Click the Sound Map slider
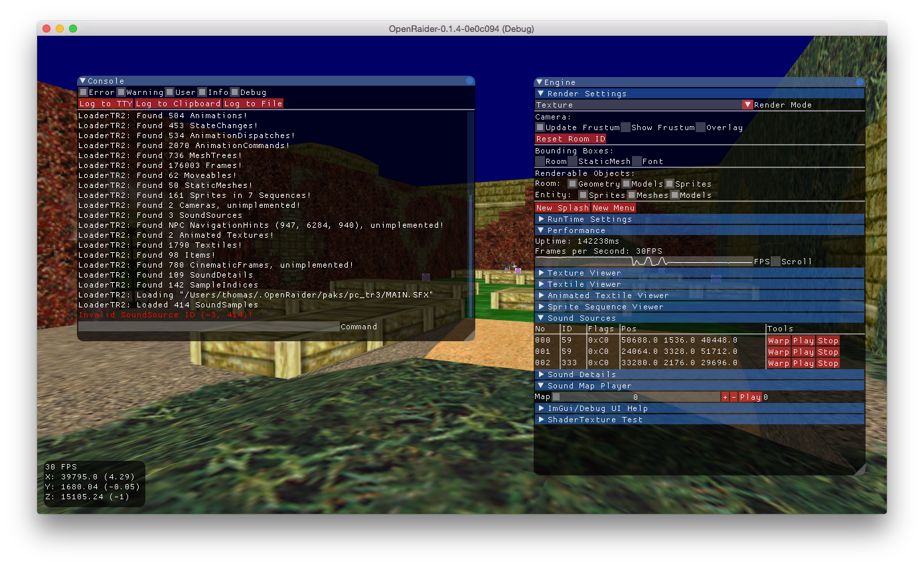The width and height of the screenshot is (924, 567). click(636, 397)
